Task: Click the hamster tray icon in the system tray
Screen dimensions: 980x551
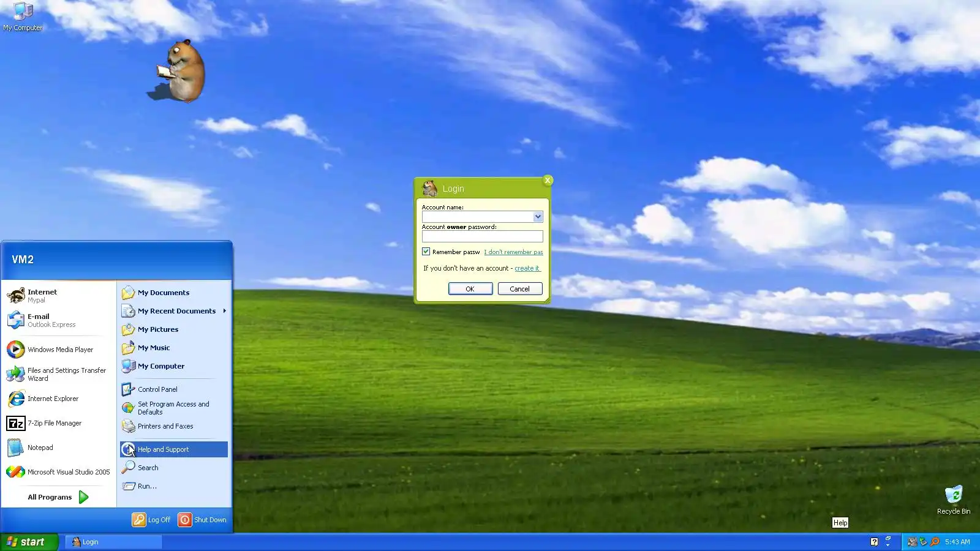Action: tap(912, 542)
